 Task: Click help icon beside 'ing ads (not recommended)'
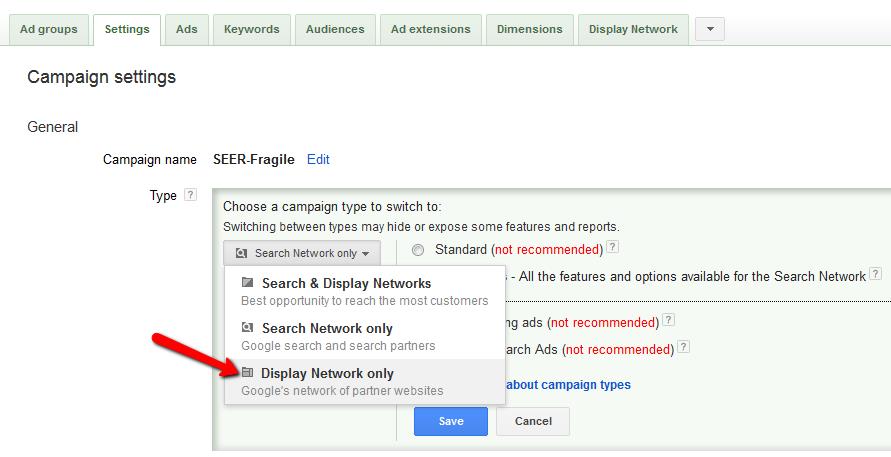pyautogui.click(x=669, y=321)
